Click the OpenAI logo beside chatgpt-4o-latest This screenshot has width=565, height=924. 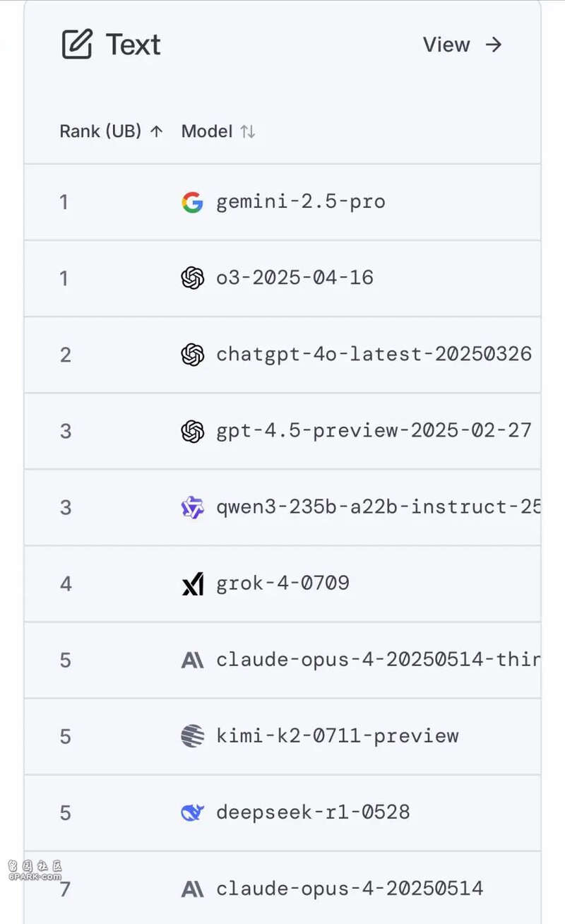click(x=192, y=355)
